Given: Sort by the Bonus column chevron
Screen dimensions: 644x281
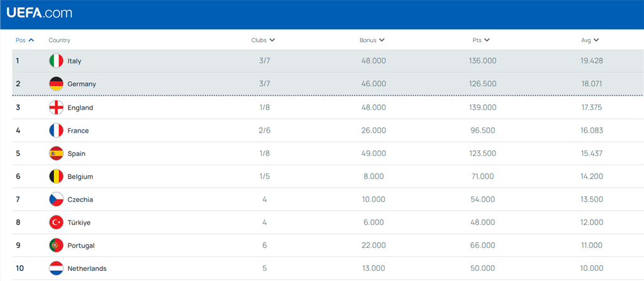Looking at the screenshot, I should [382, 40].
